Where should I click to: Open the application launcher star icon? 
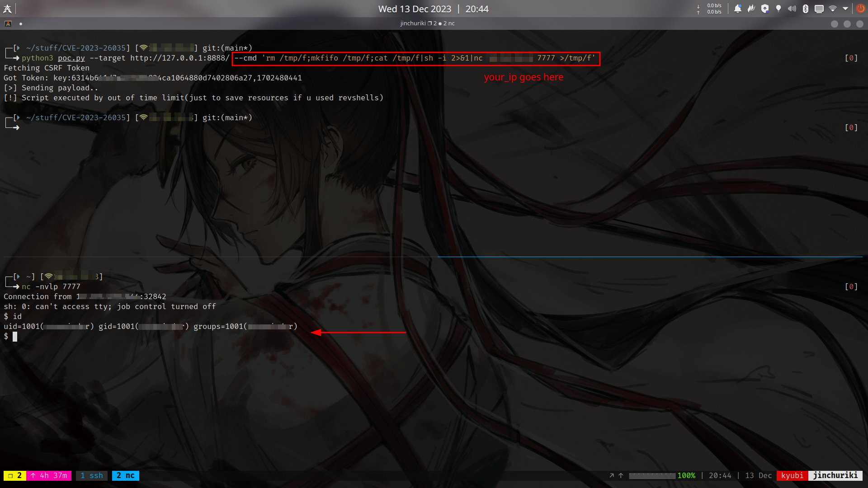tap(7, 9)
